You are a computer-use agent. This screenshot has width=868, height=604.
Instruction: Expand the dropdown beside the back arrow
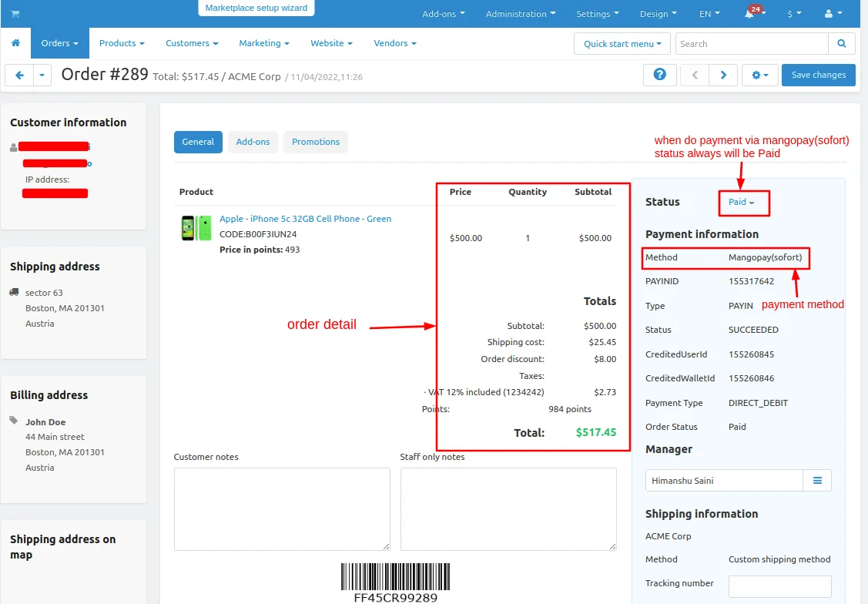pos(42,75)
